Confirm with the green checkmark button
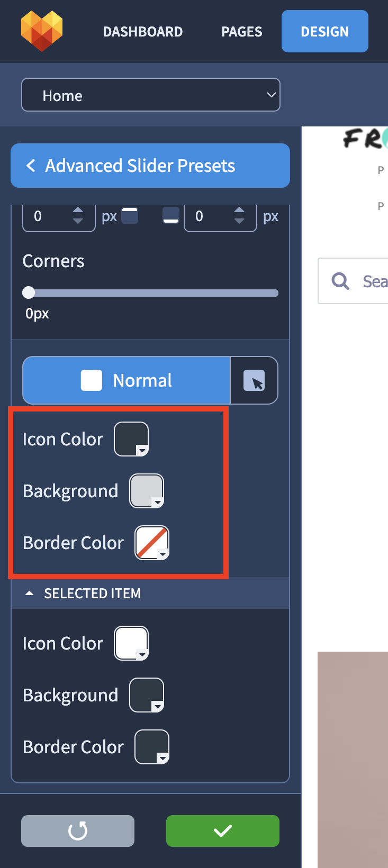The width and height of the screenshot is (388, 868). [x=222, y=830]
